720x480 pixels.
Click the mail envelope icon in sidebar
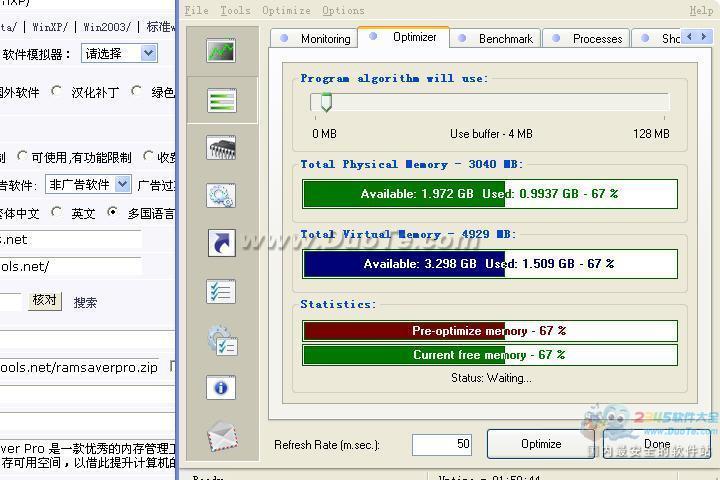221,435
